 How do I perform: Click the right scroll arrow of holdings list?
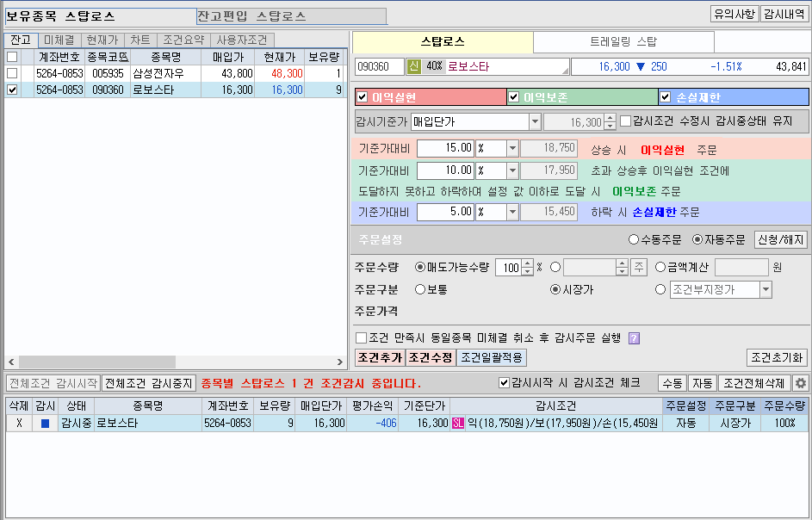(x=340, y=362)
